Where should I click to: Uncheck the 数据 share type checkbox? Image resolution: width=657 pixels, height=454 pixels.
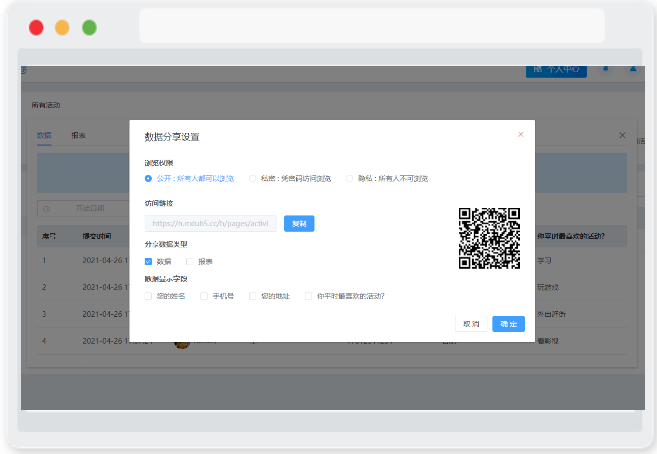[x=148, y=261]
